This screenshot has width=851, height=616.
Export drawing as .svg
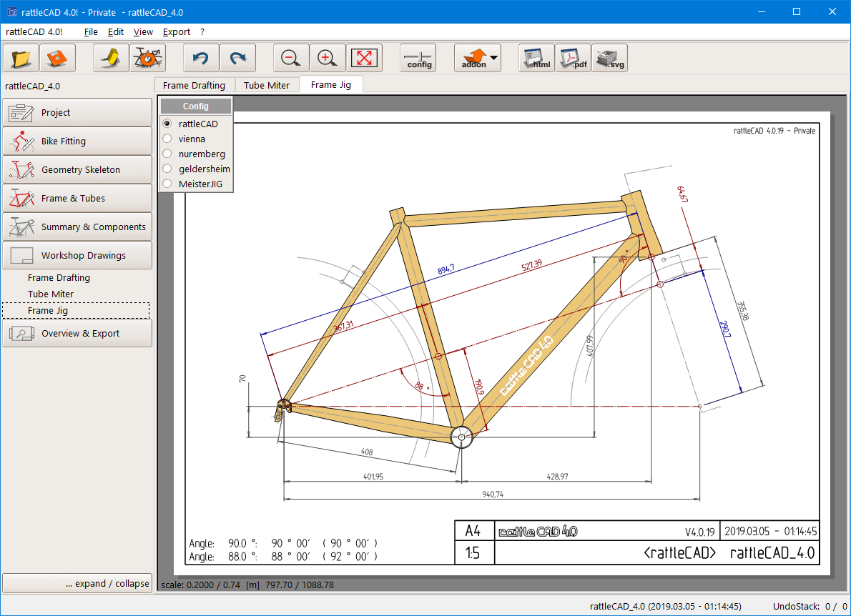(609, 58)
